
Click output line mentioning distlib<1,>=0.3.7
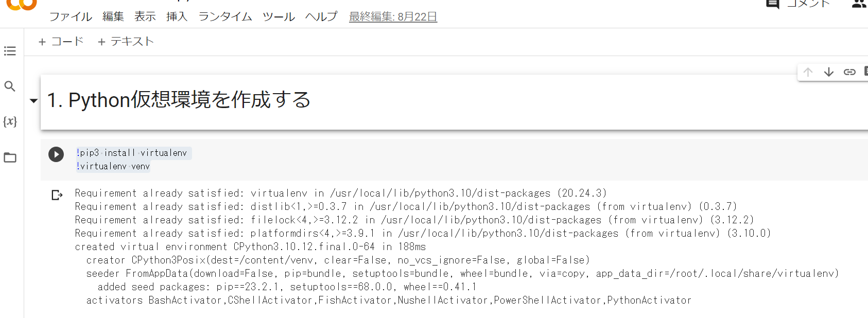(x=406, y=206)
